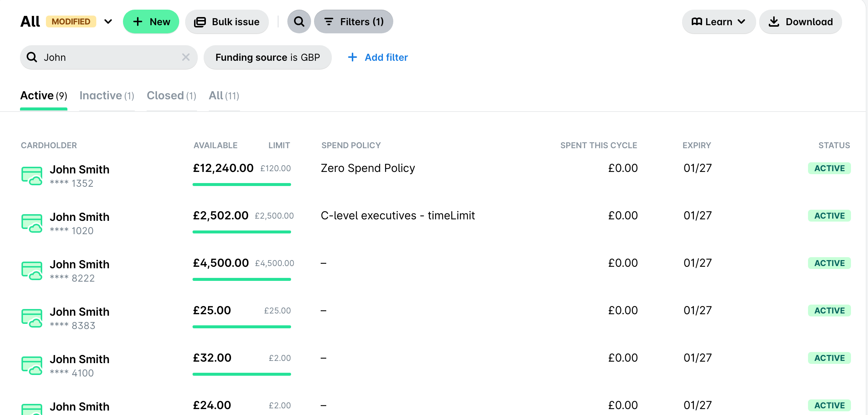This screenshot has width=868, height=415.
Task: Switch to the Active (9) tab
Action: point(44,96)
